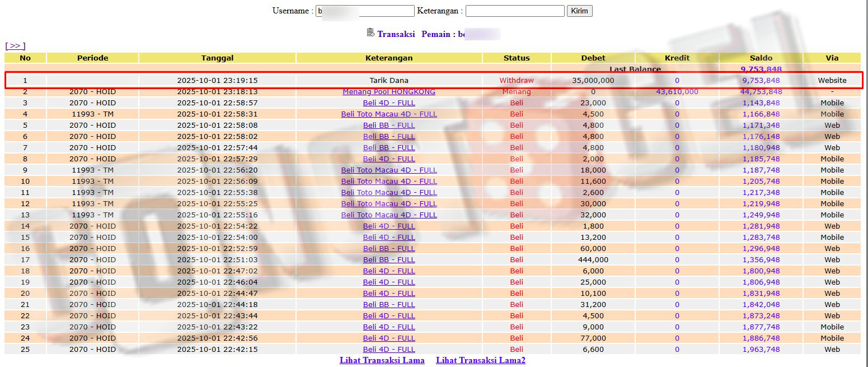868x367 pixels.
Task: Click the Transaksi heading text
Action: (x=396, y=34)
